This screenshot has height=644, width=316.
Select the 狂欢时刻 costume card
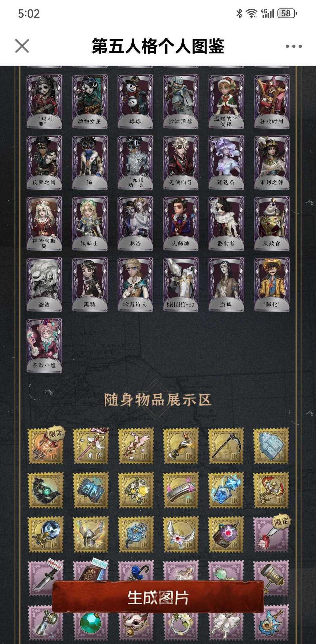(x=272, y=102)
